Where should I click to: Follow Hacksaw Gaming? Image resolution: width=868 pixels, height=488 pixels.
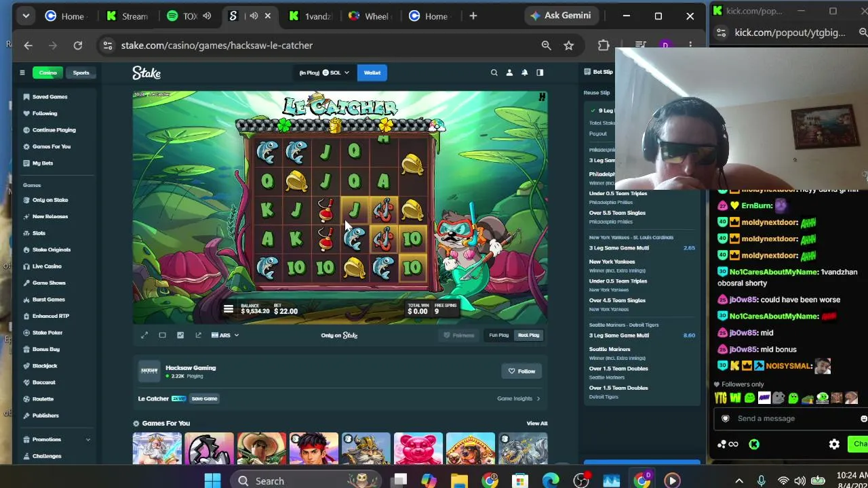point(522,371)
